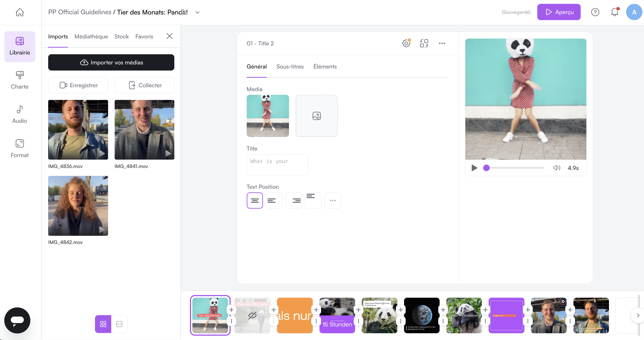
Task: Unhide the hidden second scene
Action: click(252, 316)
